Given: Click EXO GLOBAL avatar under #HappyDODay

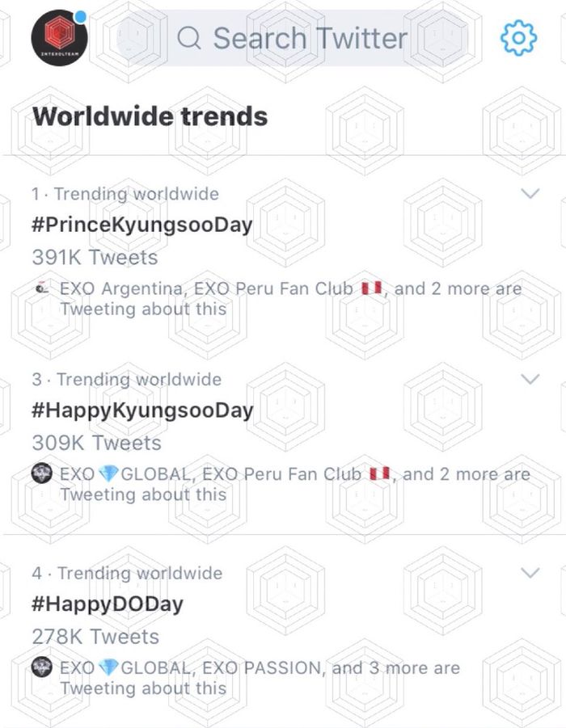Looking at the screenshot, I should [x=42, y=668].
